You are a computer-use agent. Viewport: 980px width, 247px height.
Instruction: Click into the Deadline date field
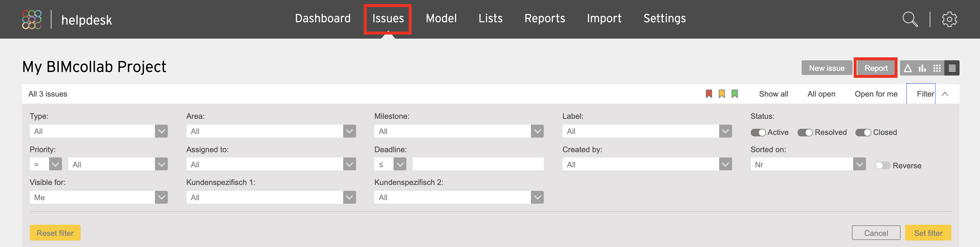pyautogui.click(x=478, y=164)
